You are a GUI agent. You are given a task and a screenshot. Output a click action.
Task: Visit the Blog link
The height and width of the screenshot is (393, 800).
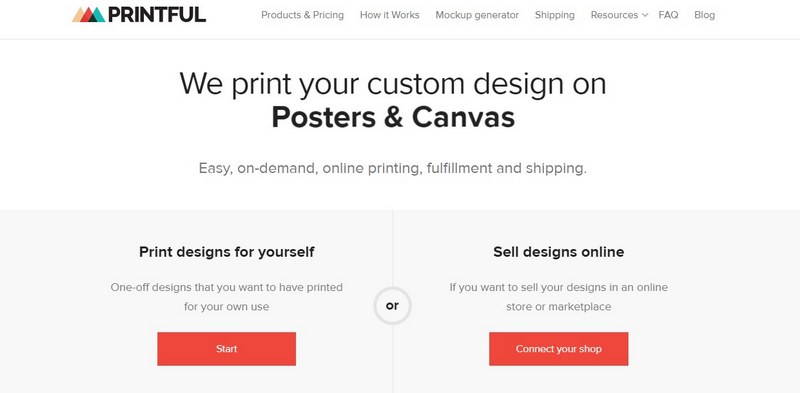(705, 15)
